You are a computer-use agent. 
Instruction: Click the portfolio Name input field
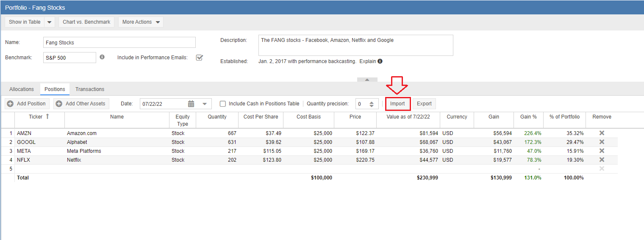click(x=119, y=42)
